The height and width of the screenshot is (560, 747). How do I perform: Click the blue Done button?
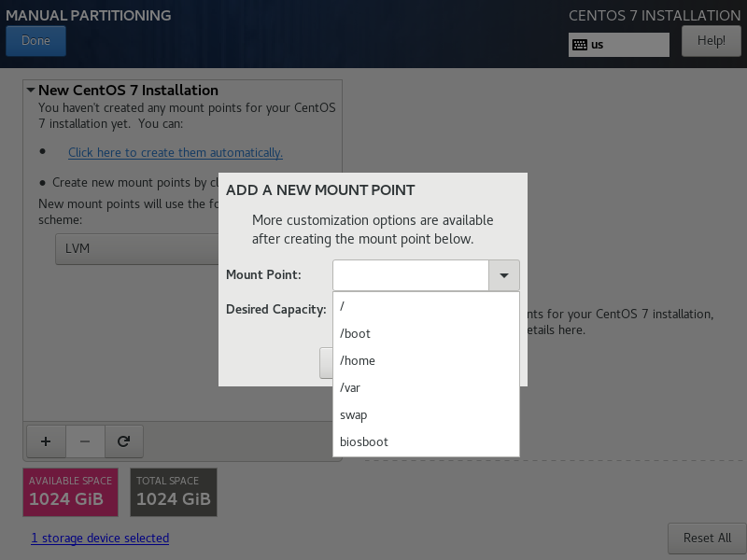point(35,41)
